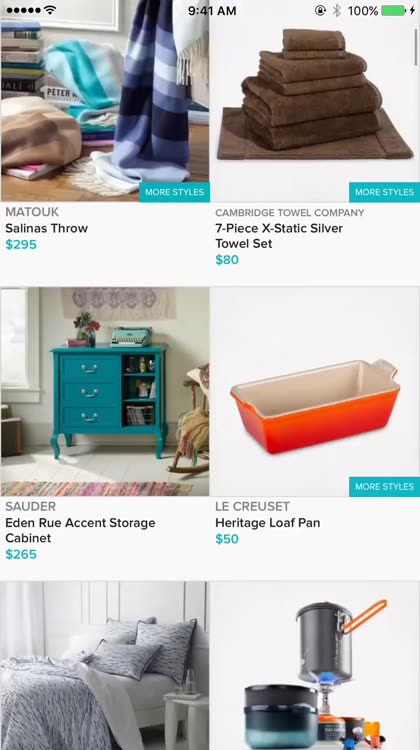The image size is (420, 750).
Task: Tap the Bluetooth status icon
Action: (337, 11)
